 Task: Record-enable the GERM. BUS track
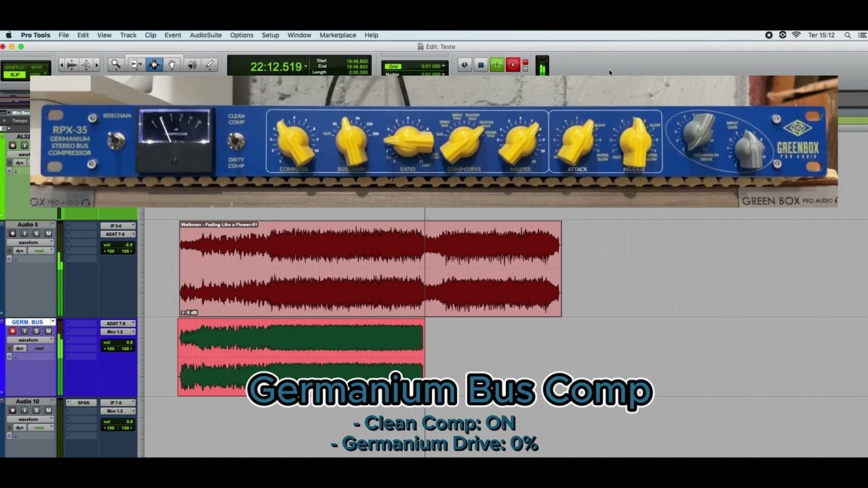coord(12,331)
